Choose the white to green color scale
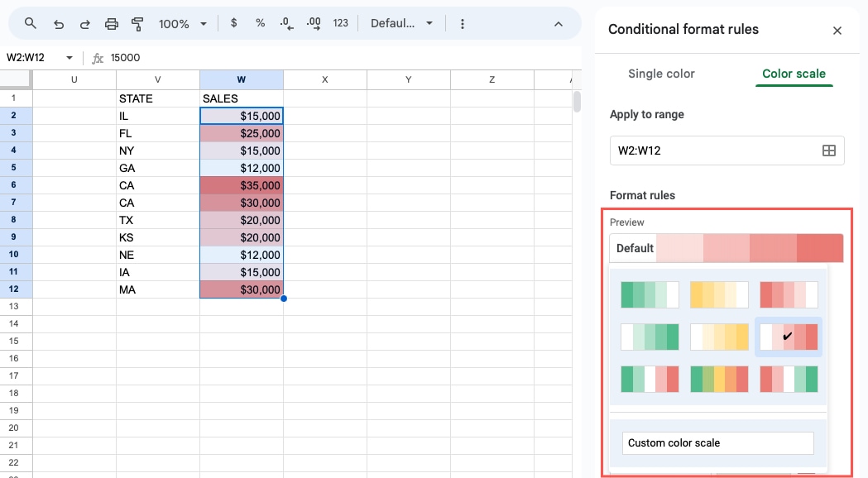 pos(650,337)
